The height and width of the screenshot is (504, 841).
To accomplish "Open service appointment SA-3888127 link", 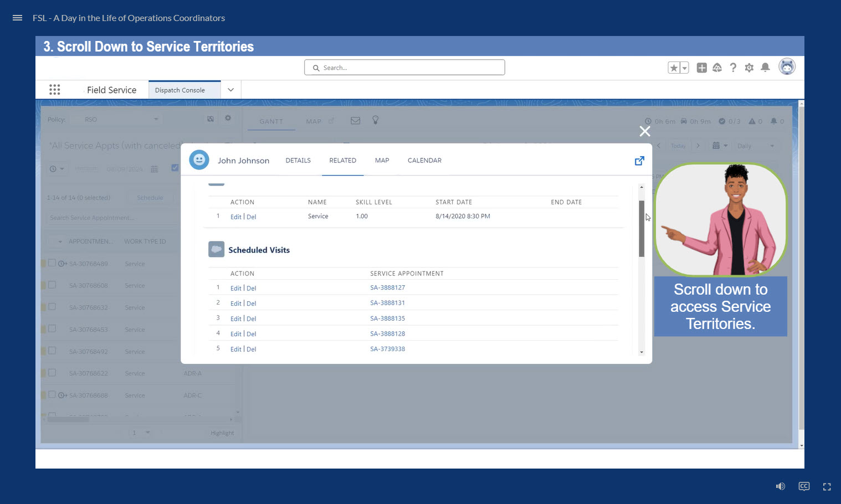I will pyautogui.click(x=387, y=287).
